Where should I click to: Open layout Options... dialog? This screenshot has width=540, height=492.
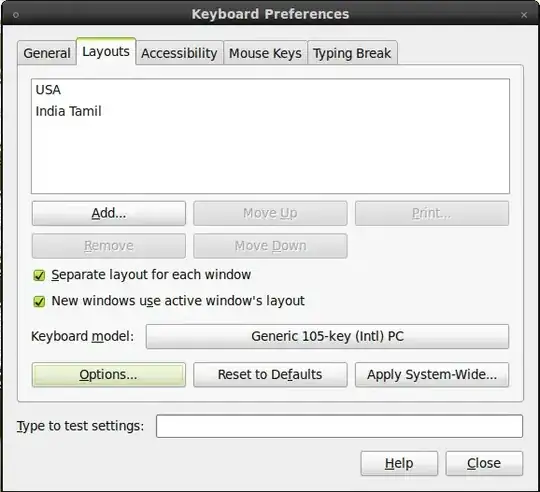click(109, 375)
